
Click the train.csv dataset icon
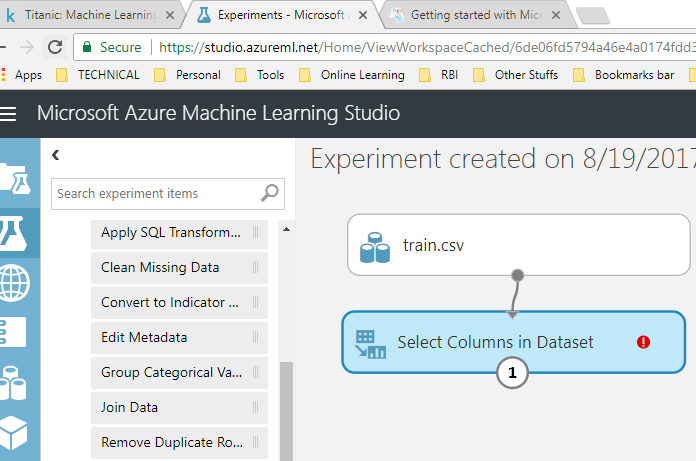coord(375,245)
